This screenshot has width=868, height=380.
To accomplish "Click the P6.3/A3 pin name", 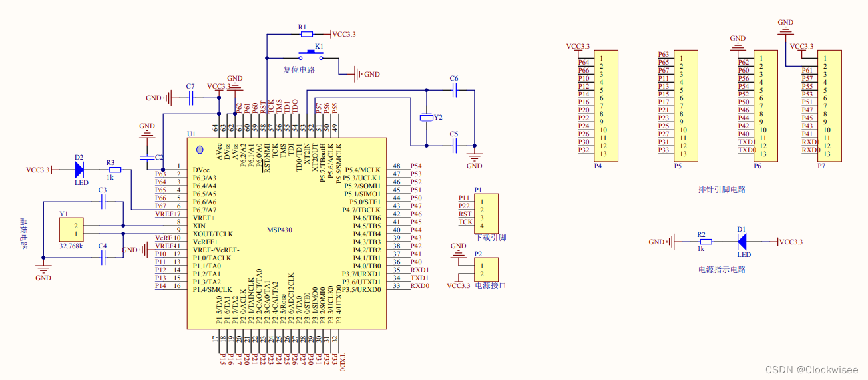I will [205, 178].
